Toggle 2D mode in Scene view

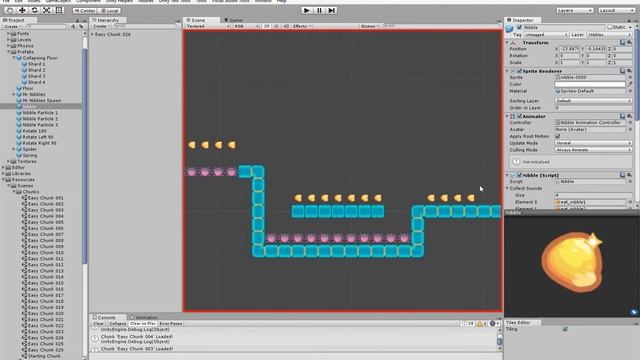coord(266,26)
